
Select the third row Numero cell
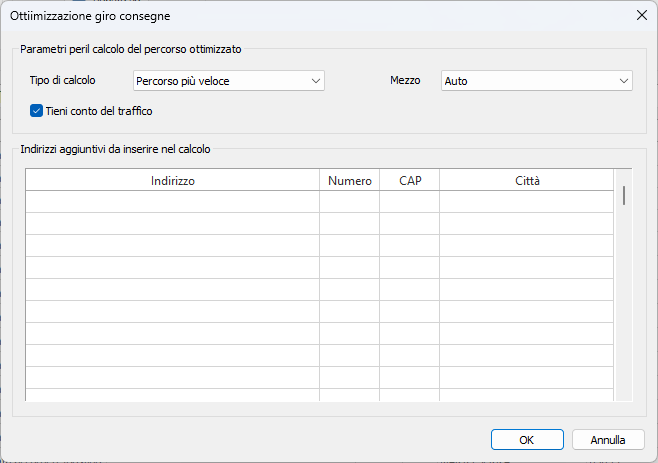pyautogui.click(x=349, y=246)
